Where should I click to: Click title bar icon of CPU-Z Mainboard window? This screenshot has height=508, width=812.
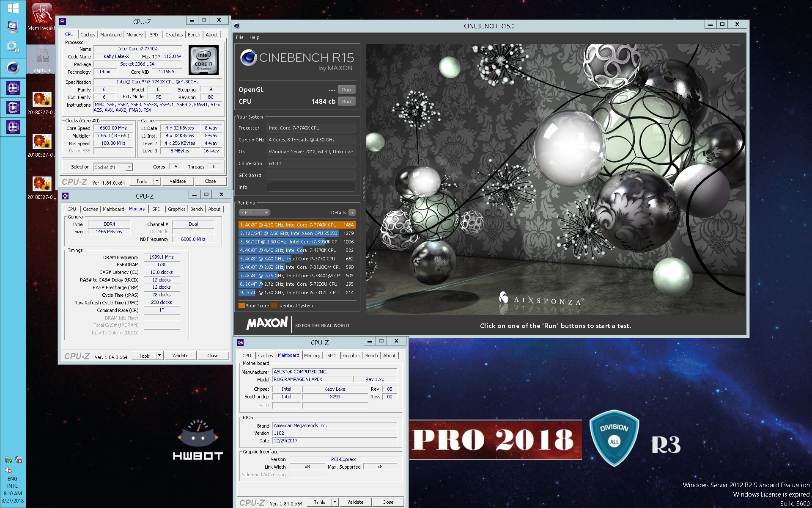[x=240, y=342]
